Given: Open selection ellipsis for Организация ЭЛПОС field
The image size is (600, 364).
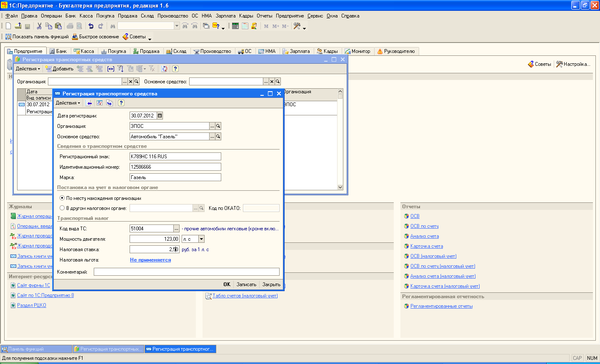Looking at the screenshot, I should click(x=212, y=126).
